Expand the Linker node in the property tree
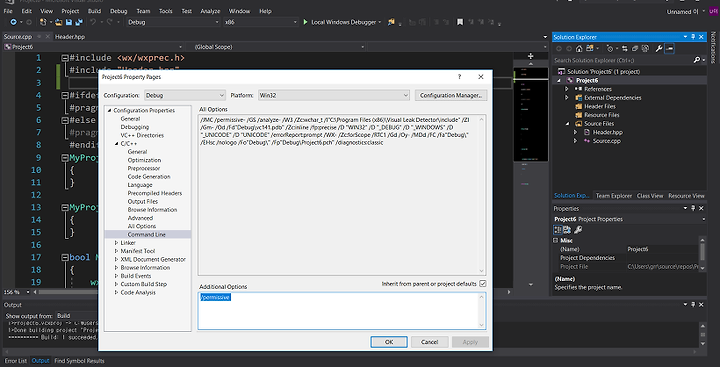720x367 pixels. [x=116, y=243]
